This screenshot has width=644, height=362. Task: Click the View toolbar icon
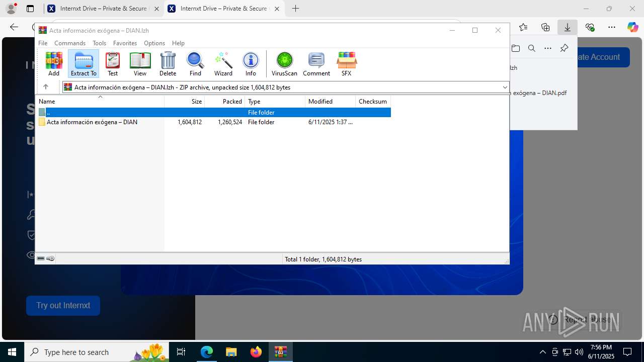click(140, 64)
